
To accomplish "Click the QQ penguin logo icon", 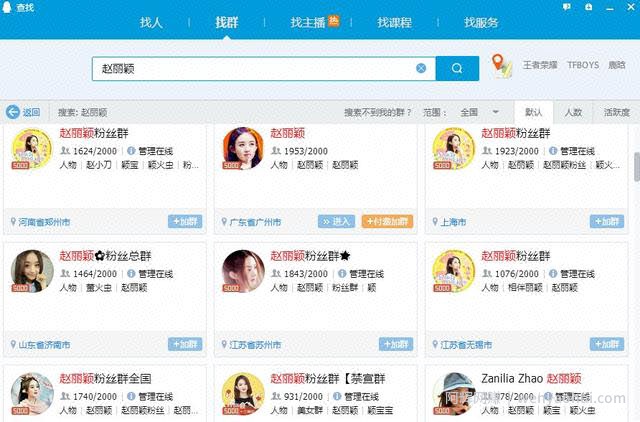I will coord(7,7).
